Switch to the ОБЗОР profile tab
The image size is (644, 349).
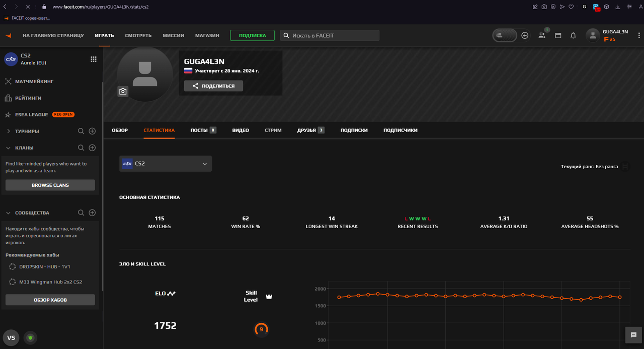120,130
